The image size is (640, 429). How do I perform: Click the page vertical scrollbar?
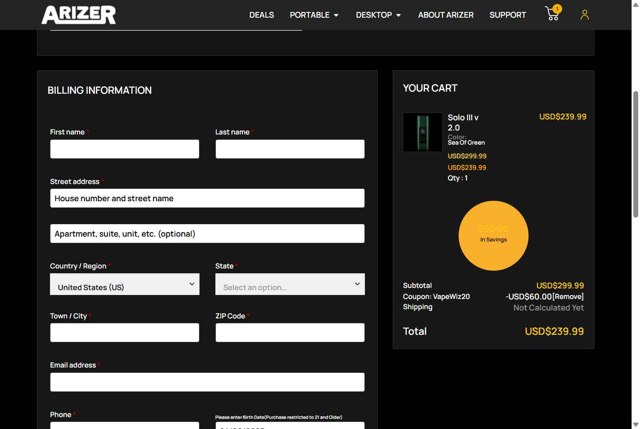[636, 155]
